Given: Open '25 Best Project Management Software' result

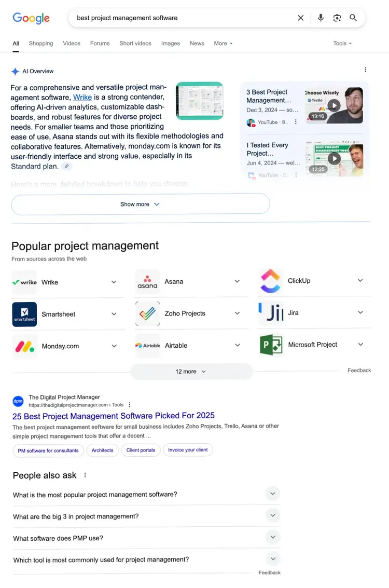Looking at the screenshot, I should [114, 416].
